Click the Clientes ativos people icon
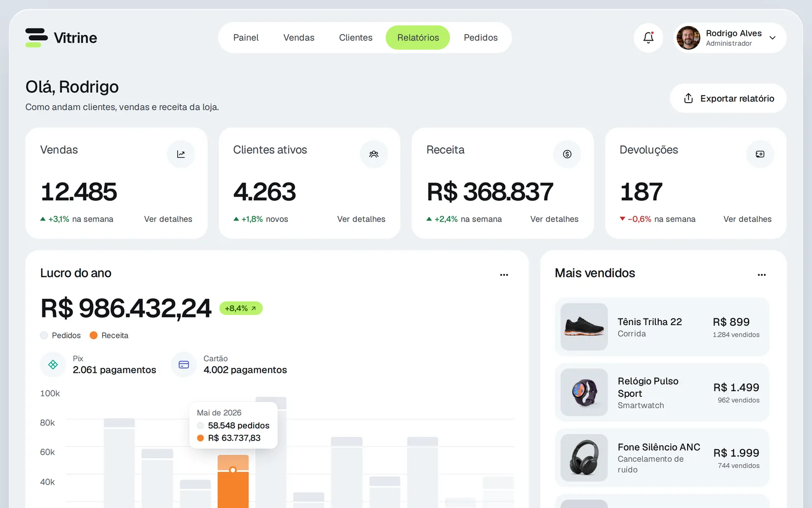The image size is (812, 508). (374, 154)
